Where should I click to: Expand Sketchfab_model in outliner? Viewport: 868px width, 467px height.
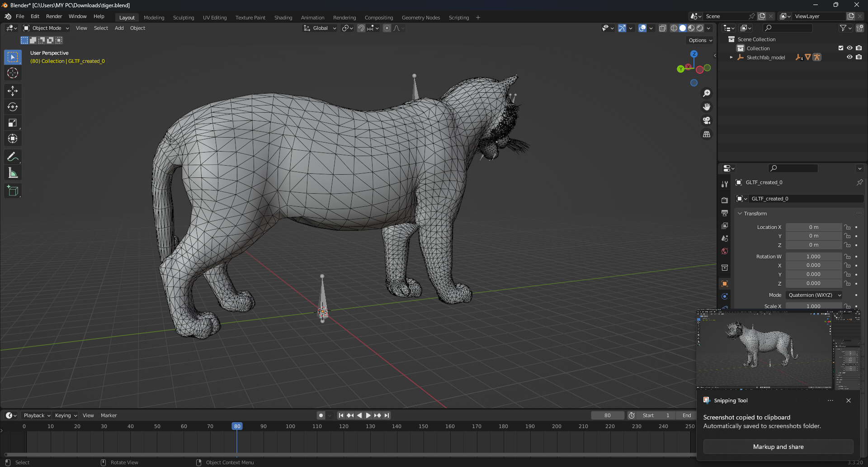point(731,57)
